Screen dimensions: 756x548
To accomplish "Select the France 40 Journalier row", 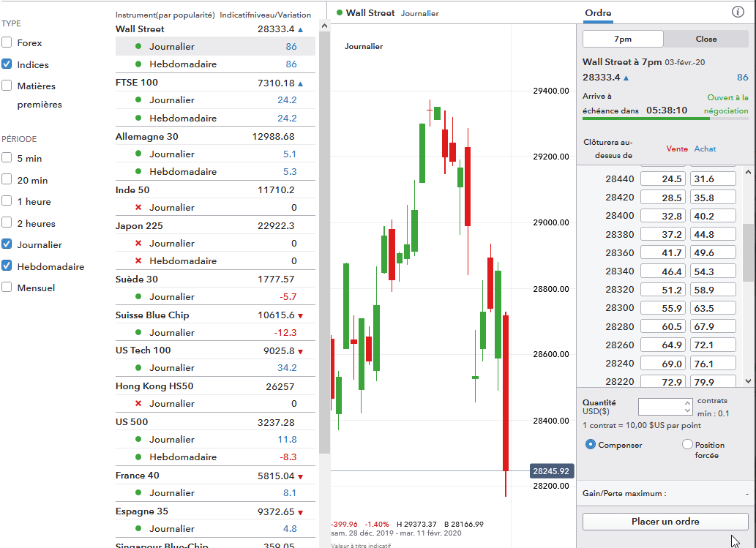I will pyautogui.click(x=215, y=493).
